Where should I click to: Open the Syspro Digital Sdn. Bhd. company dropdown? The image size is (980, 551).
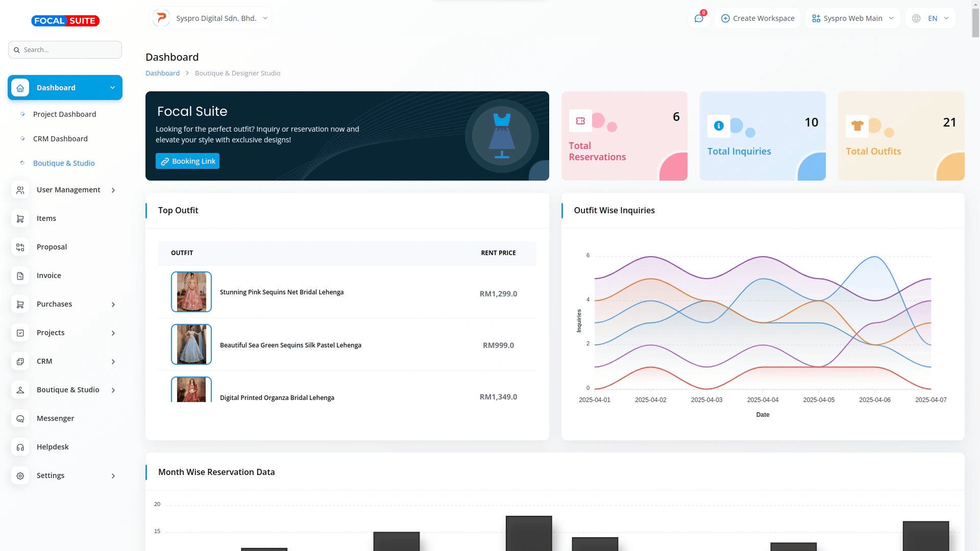click(211, 18)
